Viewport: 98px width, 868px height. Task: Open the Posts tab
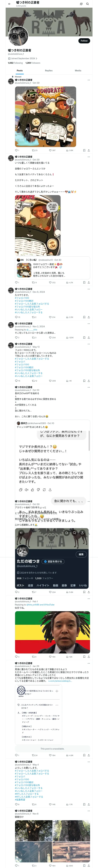pos(20,71)
